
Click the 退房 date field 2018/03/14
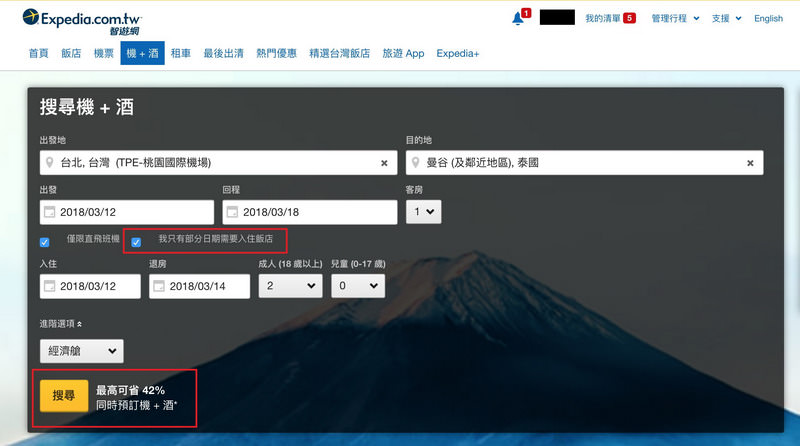199,286
